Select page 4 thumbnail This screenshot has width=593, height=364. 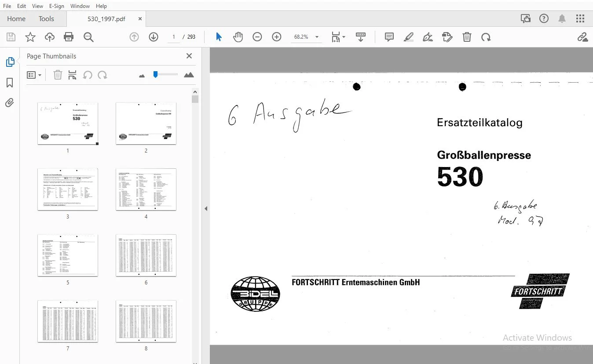[146, 189]
